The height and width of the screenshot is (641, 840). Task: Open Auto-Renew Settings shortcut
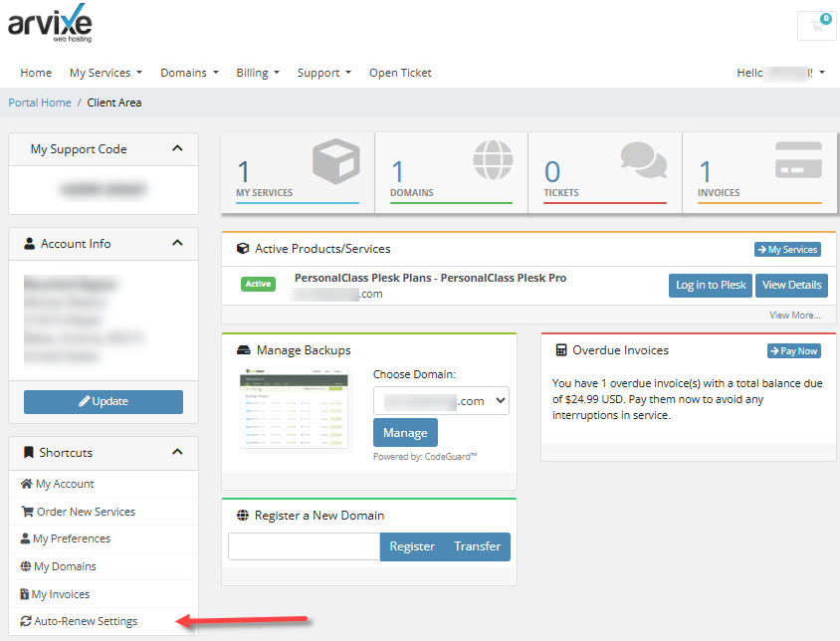point(104,621)
